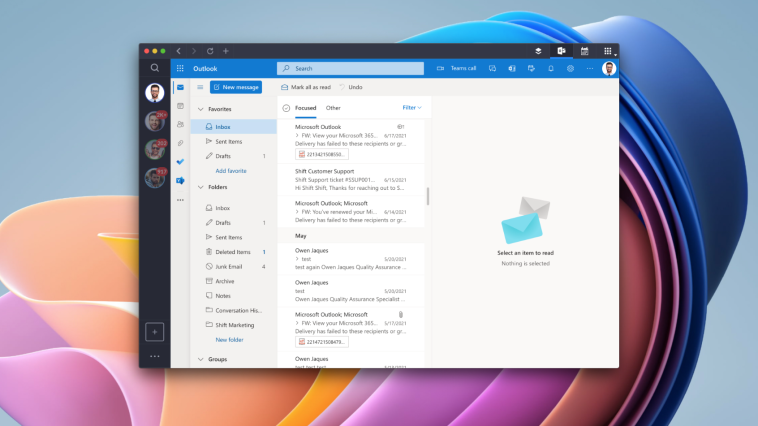Open Junk Email folder
The height and width of the screenshot is (426, 758).
[233, 266]
